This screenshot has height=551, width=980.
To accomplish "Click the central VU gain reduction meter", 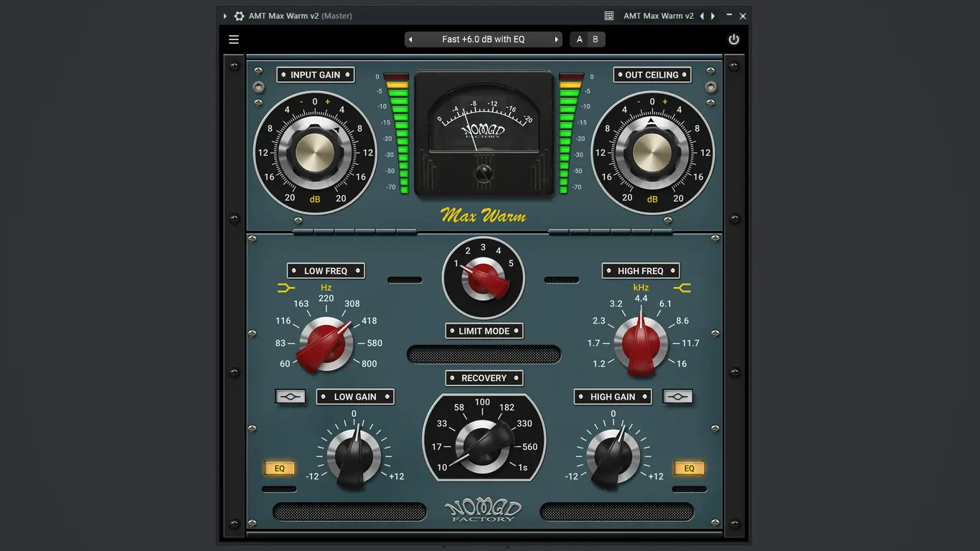I will click(x=484, y=133).
